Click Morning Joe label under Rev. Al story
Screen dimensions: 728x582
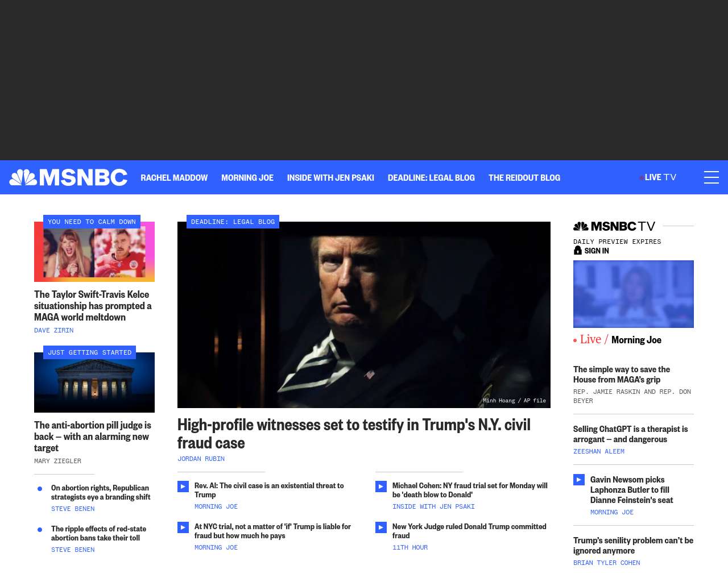click(216, 506)
